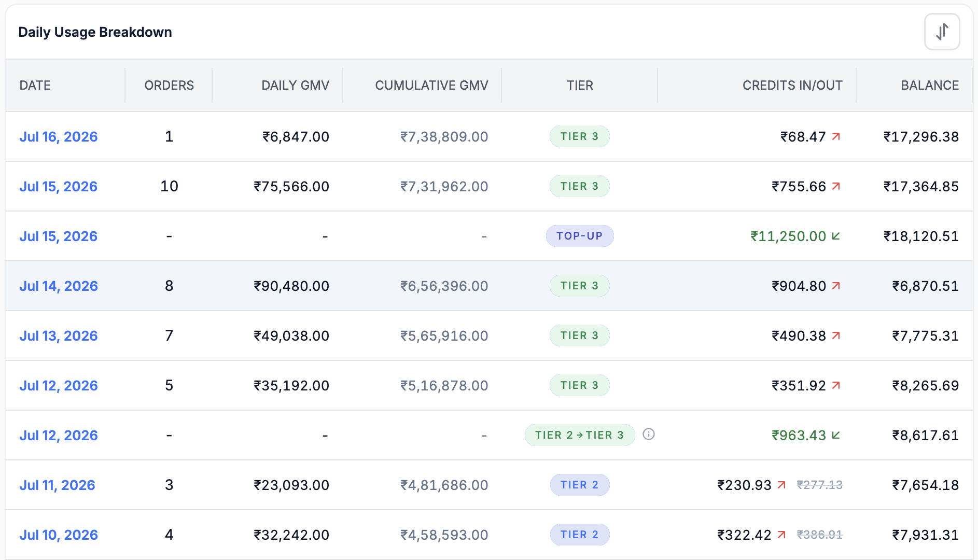Click the daily GMV value ₹75,566.00
This screenshot has height=560, width=978.
click(291, 187)
